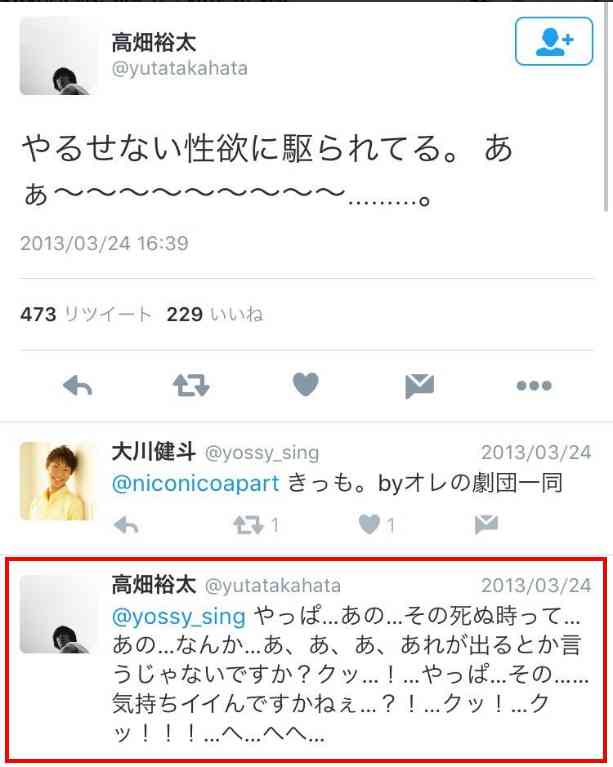Follow user with add-person button
613x767 pixels.
[554, 41]
